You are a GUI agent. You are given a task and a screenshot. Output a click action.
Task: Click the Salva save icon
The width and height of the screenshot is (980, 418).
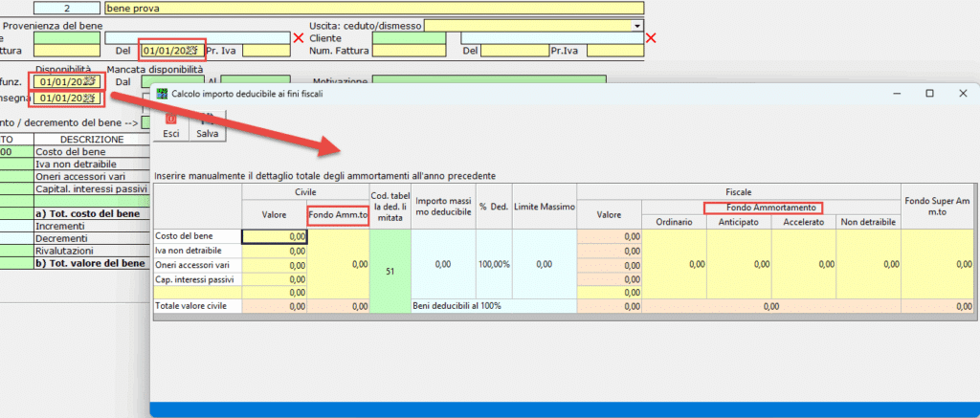coord(207,125)
